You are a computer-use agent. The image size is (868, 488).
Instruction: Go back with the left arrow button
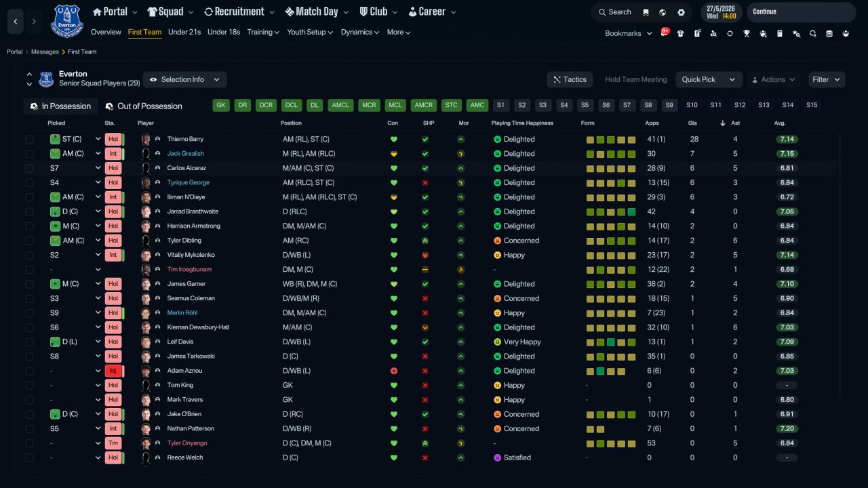[16, 22]
